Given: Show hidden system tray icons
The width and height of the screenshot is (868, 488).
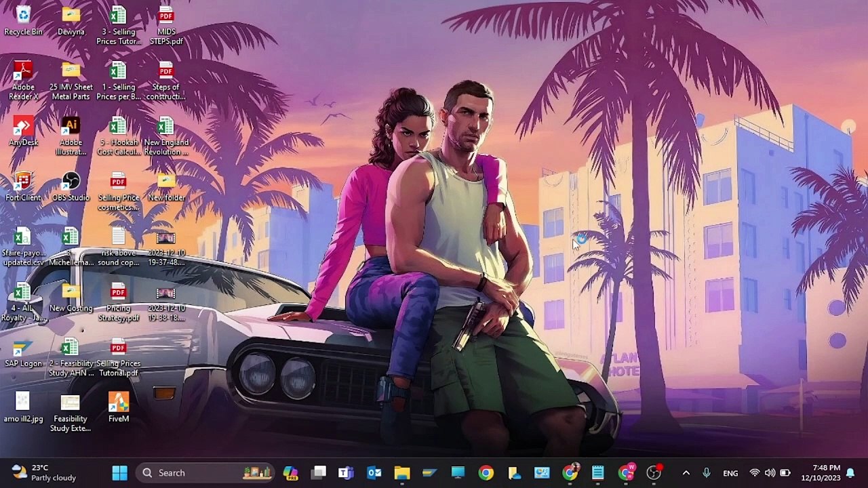Looking at the screenshot, I should tap(686, 472).
